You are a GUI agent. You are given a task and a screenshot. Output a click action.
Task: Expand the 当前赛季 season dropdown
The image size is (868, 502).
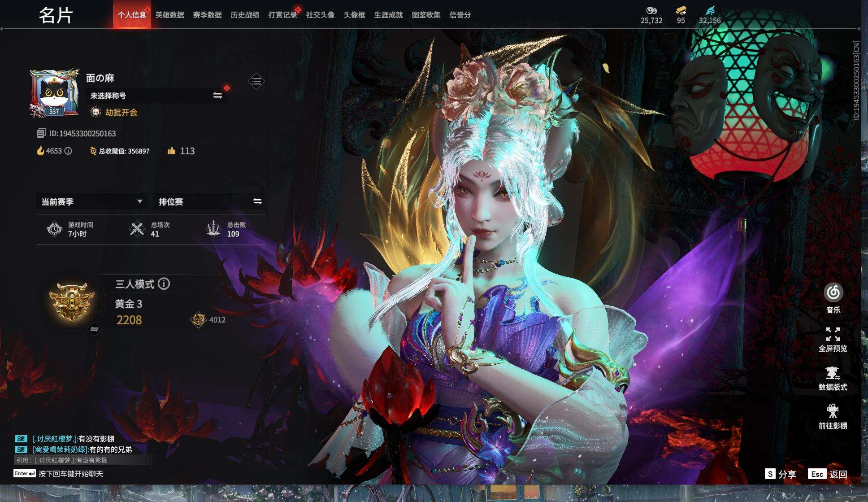coord(91,201)
